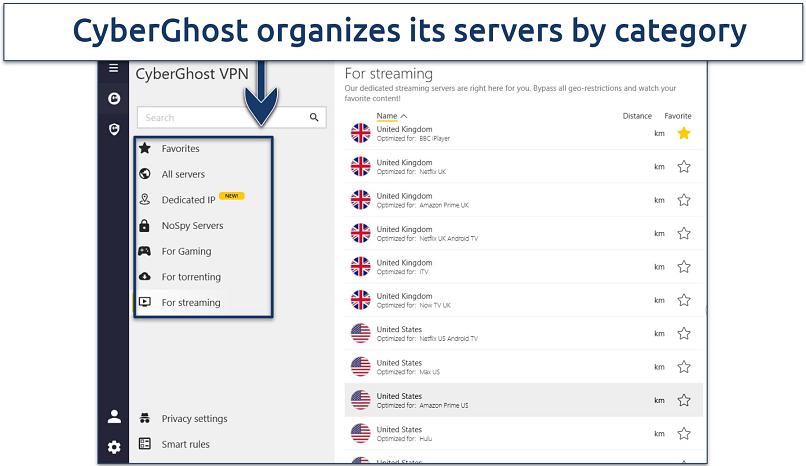This screenshot has width=806, height=466.
Task: Click the Privacy settings spy icon
Action: coord(145,418)
